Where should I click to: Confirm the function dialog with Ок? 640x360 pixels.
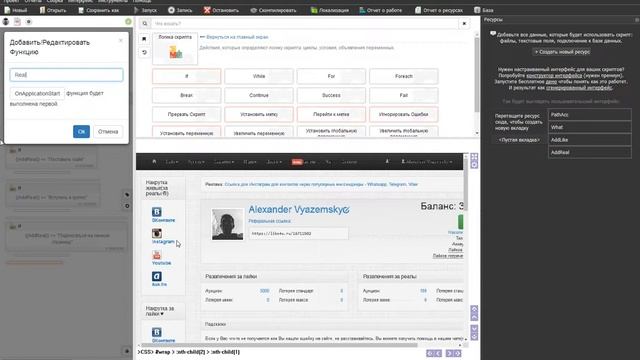81,131
